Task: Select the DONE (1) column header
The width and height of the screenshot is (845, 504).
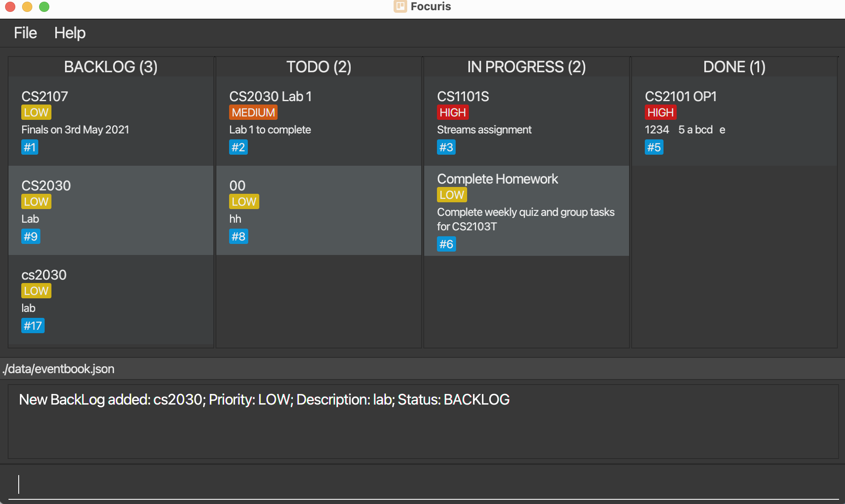Action: [x=734, y=67]
